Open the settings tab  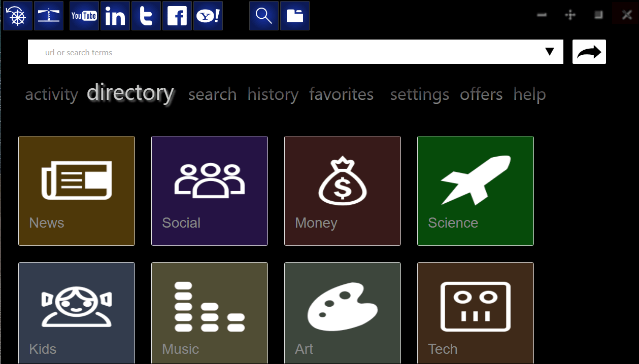[x=420, y=94]
